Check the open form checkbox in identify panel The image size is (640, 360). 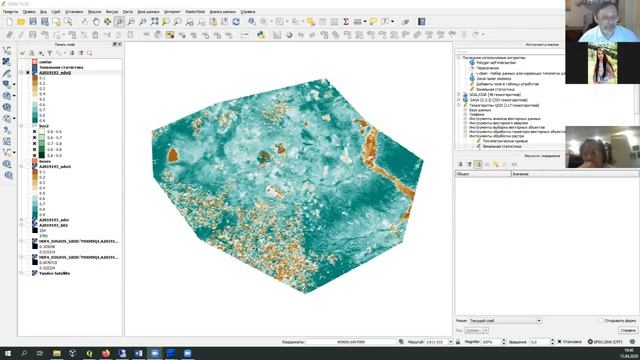[x=601, y=321]
